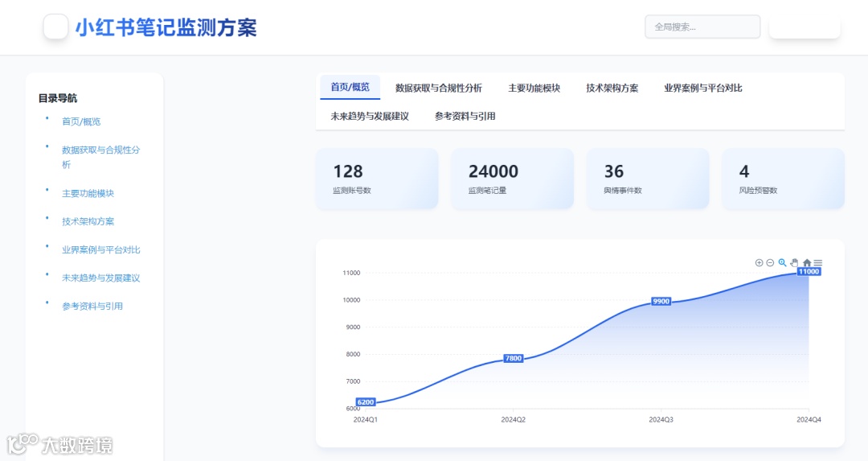Click the blank button beside search field
This screenshot has width=868, height=461.
(x=805, y=27)
